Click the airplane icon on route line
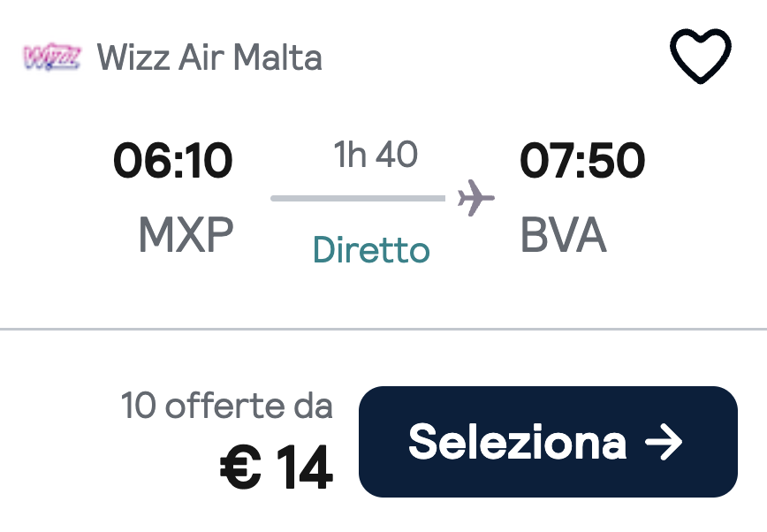The image size is (767, 532). [475, 198]
